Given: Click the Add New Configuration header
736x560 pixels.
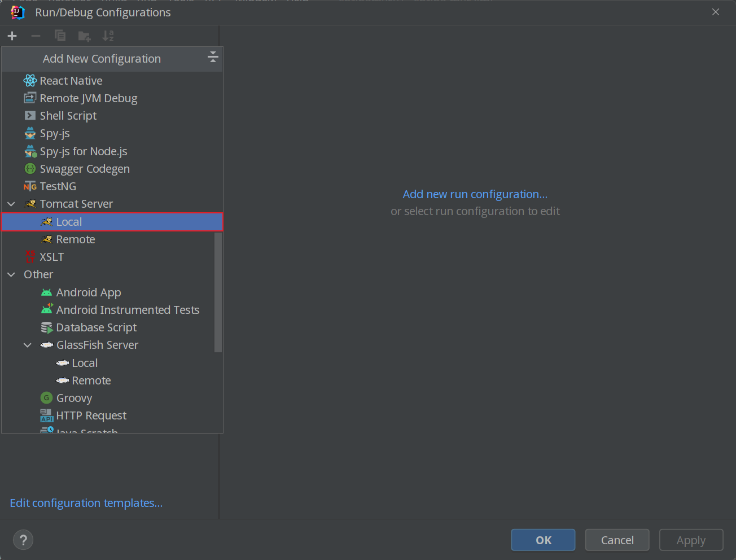Looking at the screenshot, I should pyautogui.click(x=102, y=59).
